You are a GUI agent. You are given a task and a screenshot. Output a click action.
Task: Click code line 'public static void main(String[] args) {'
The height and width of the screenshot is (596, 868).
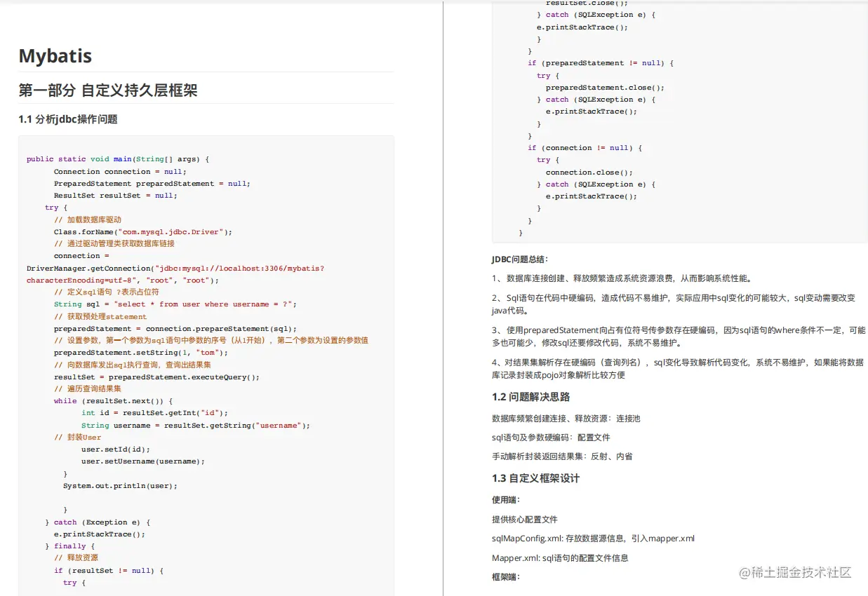[118, 159]
